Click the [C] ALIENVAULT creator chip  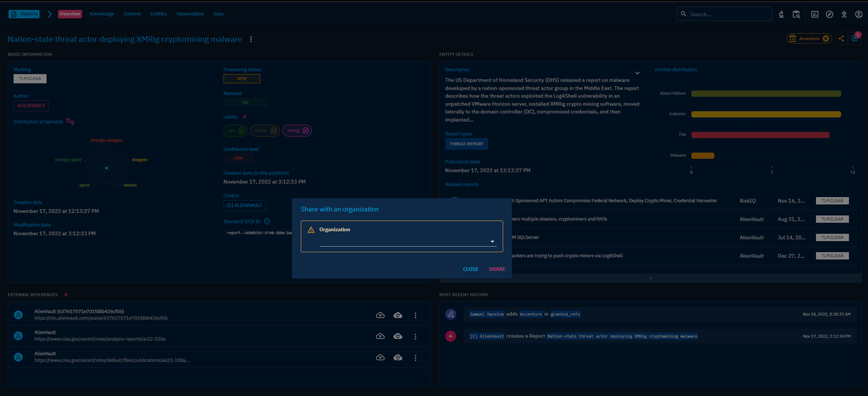[x=244, y=206]
